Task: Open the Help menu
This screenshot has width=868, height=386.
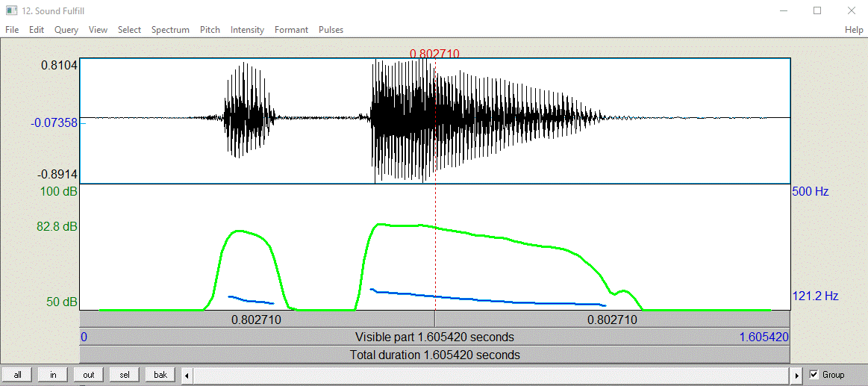Action: tap(854, 30)
